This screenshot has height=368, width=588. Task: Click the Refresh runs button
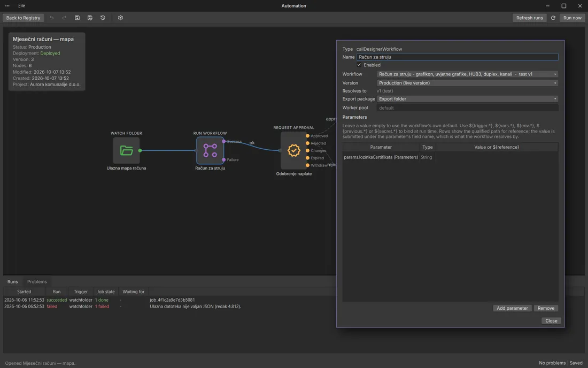click(529, 18)
